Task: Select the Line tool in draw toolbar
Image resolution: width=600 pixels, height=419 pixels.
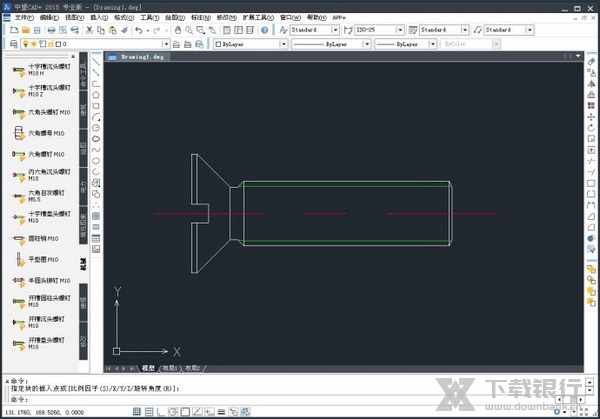Action: pyautogui.click(x=96, y=62)
